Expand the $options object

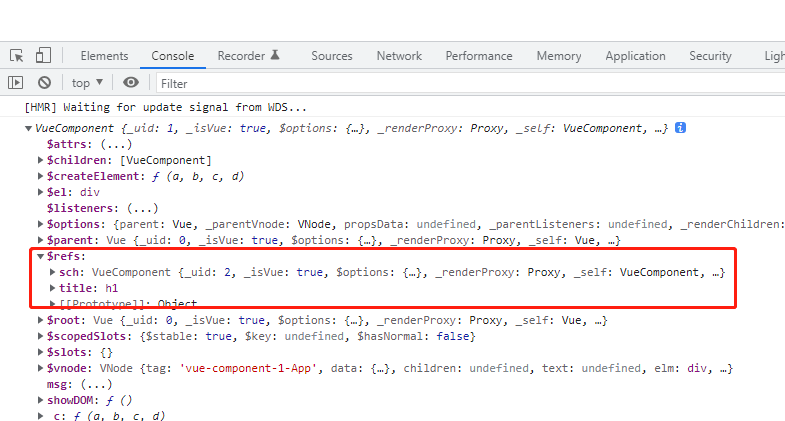click(41, 224)
